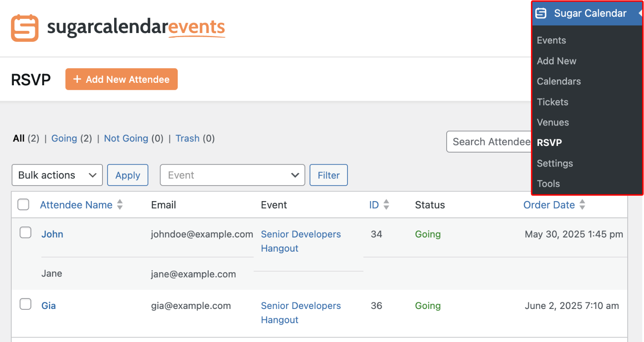Select the RSVP menu item
Viewport: 644px width, 342px height.
[x=549, y=143]
